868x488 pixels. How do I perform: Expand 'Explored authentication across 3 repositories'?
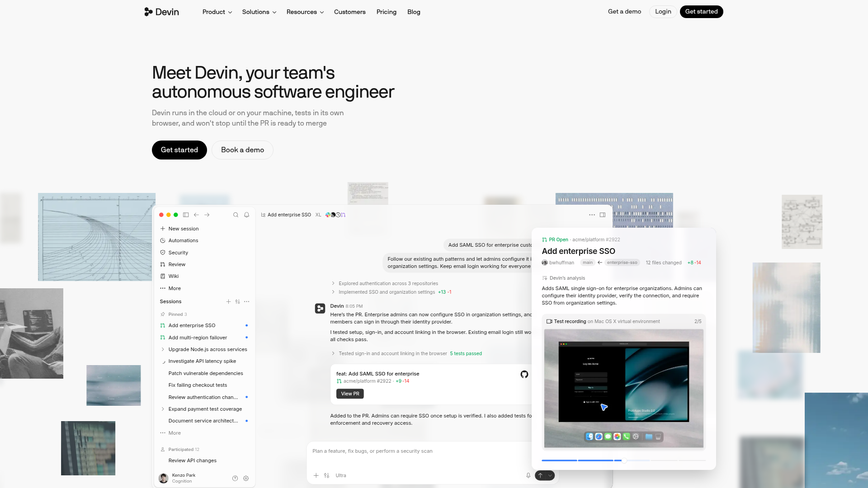point(385,284)
